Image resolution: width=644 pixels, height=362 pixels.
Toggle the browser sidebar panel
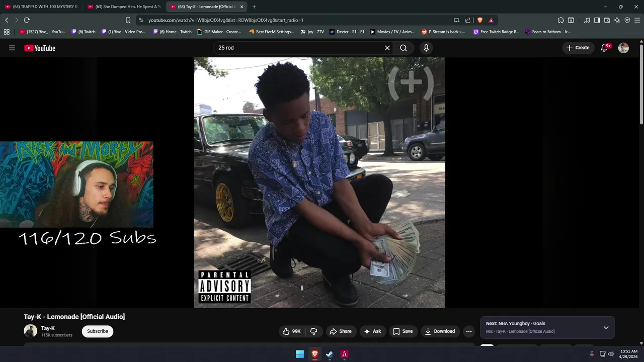coord(597,20)
